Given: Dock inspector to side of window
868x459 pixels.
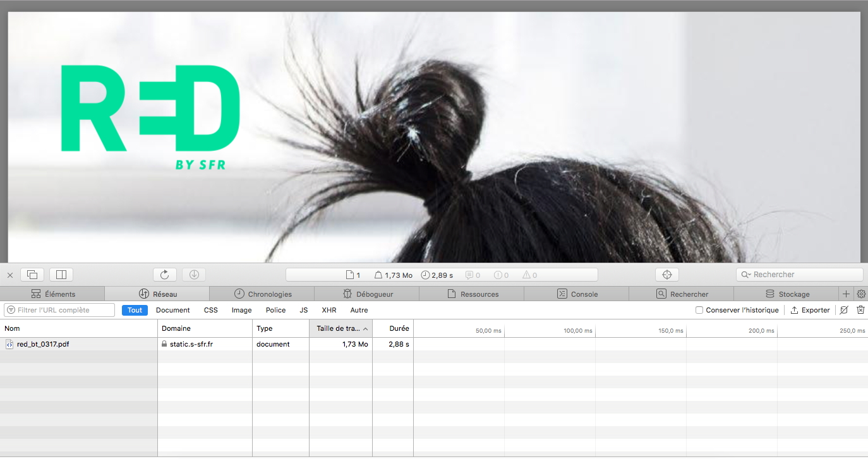Looking at the screenshot, I should [61, 275].
